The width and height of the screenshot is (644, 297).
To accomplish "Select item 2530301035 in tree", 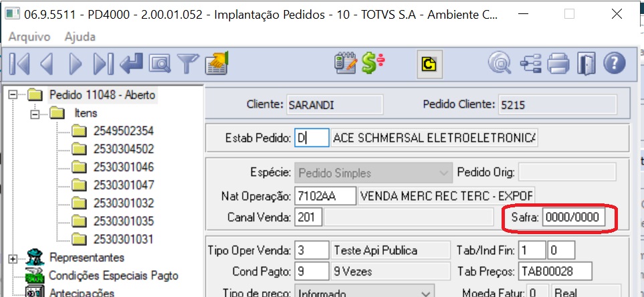I will pyautogui.click(x=124, y=221).
